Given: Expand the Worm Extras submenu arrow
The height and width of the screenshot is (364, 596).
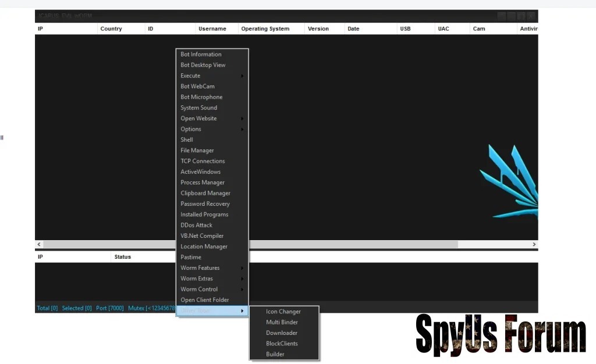Looking at the screenshot, I should pyautogui.click(x=242, y=279).
